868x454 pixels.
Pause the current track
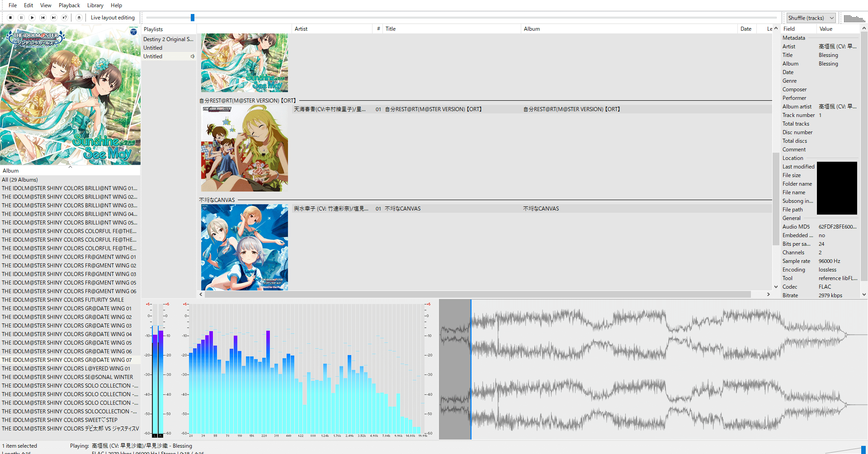click(21, 18)
